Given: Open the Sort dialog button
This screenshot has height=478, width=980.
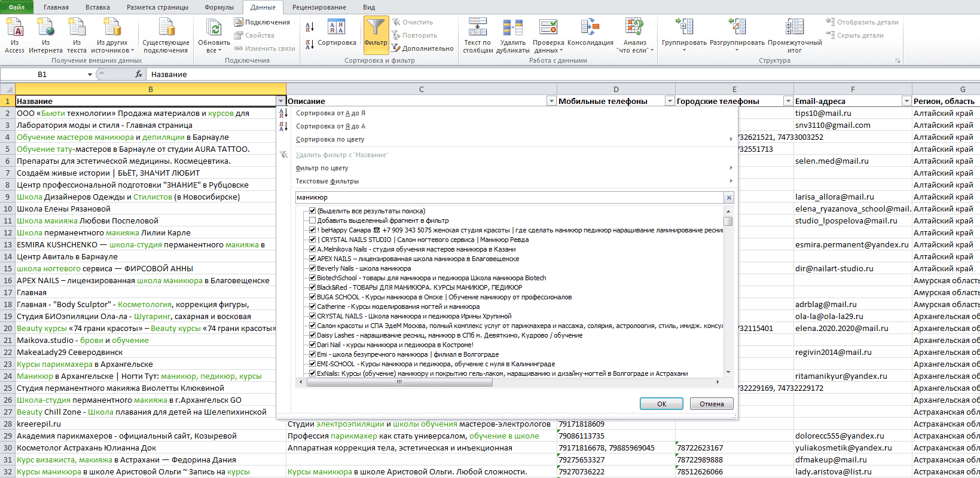Looking at the screenshot, I should coord(337,33).
